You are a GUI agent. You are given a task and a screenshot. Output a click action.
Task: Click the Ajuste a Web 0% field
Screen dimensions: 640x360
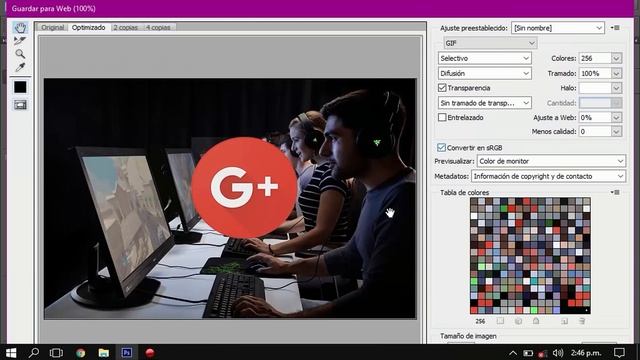click(595, 118)
